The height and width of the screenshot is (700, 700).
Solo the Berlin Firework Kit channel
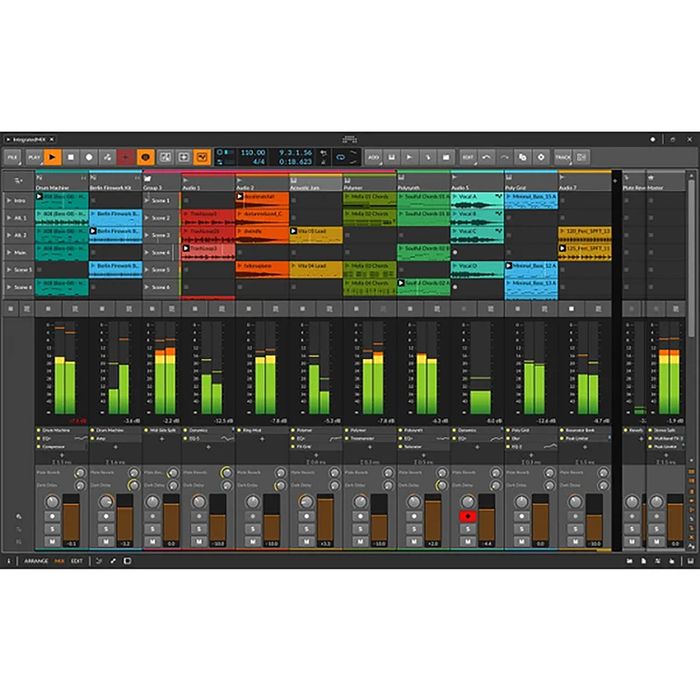(x=107, y=528)
